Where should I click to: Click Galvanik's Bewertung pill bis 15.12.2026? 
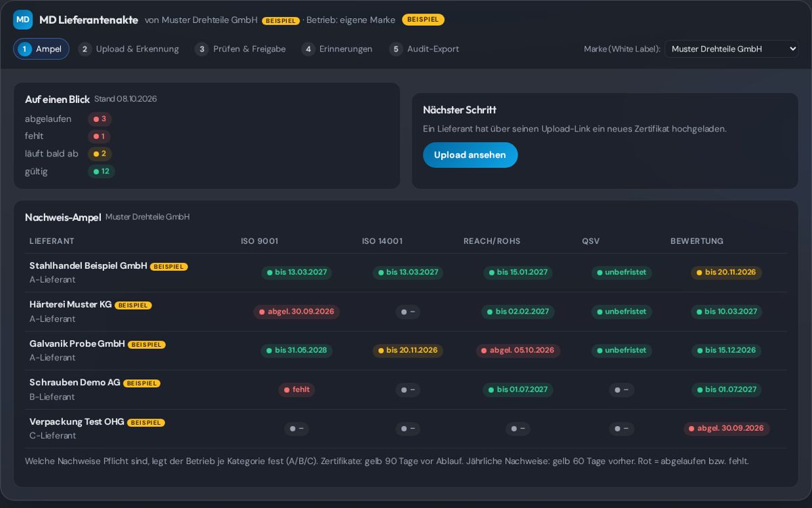tap(726, 350)
